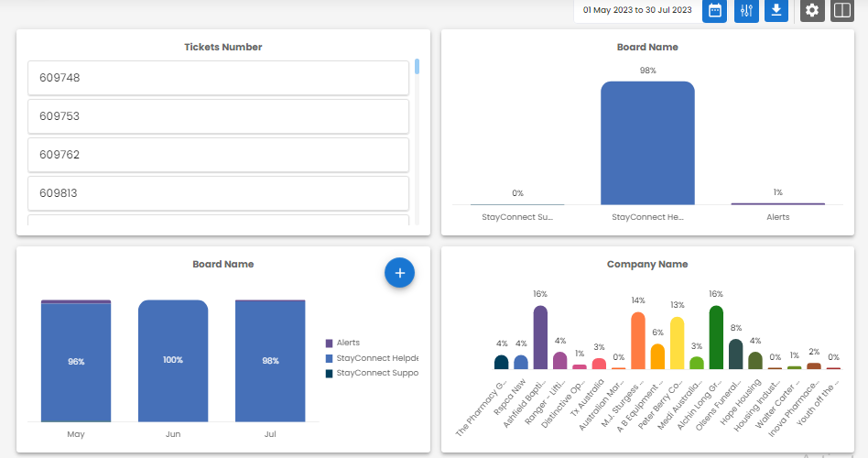Select ticket number 609748
Screen dimensions: 868x458
click(218, 78)
